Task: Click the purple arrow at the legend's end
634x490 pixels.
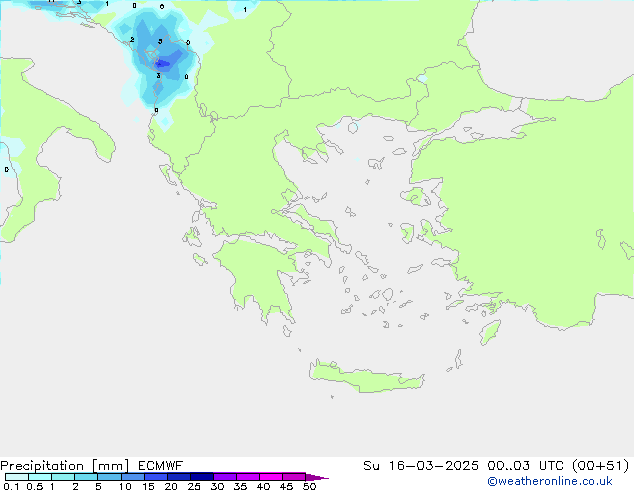Action: tap(317, 477)
